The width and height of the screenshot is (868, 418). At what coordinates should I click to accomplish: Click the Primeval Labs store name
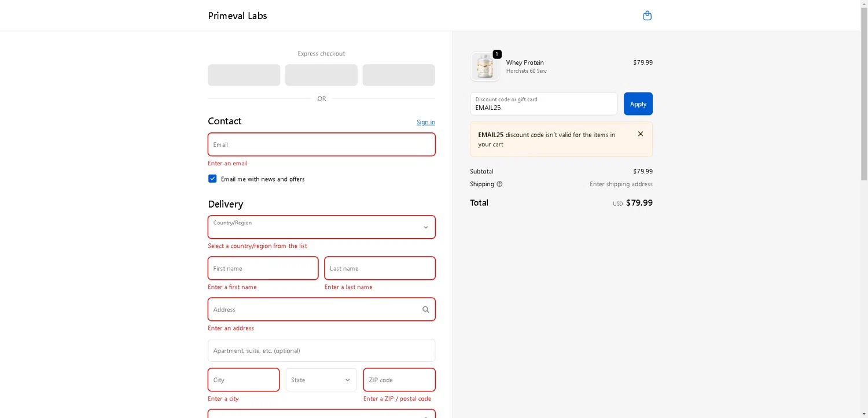(237, 16)
